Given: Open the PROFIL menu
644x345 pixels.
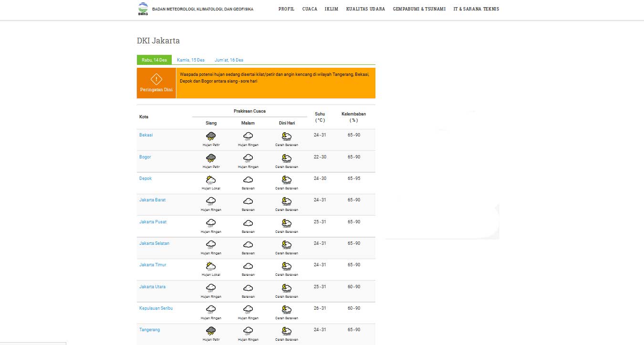Looking at the screenshot, I should pyautogui.click(x=286, y=9).
